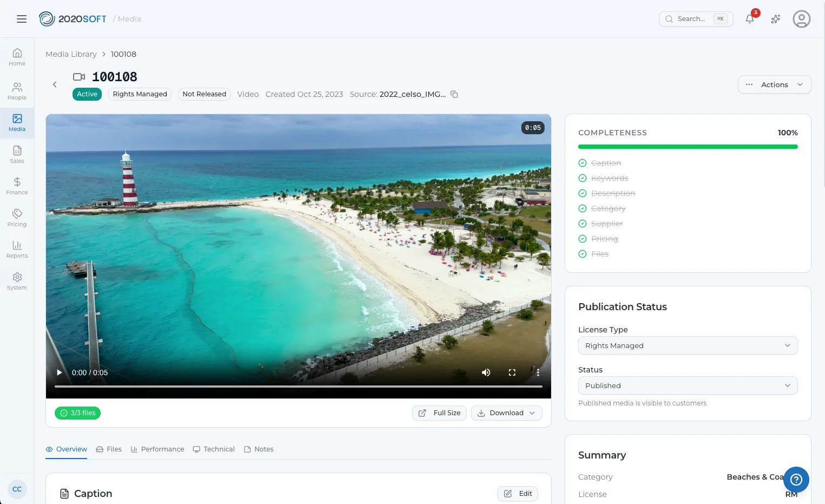The height and width of the screenshot is (504, 825).
Task: Toggle fullscreen playback mode
Action: point(512,372)
